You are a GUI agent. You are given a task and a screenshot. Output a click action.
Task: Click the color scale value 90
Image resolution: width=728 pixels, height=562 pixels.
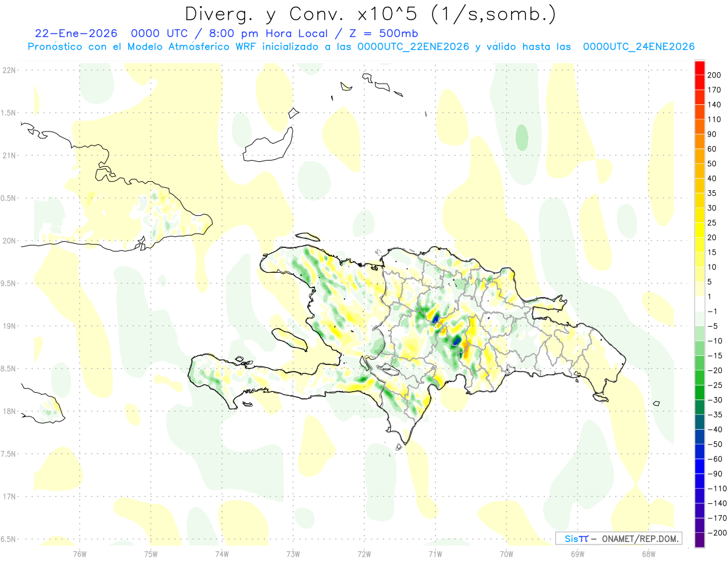tap(712, 134)
